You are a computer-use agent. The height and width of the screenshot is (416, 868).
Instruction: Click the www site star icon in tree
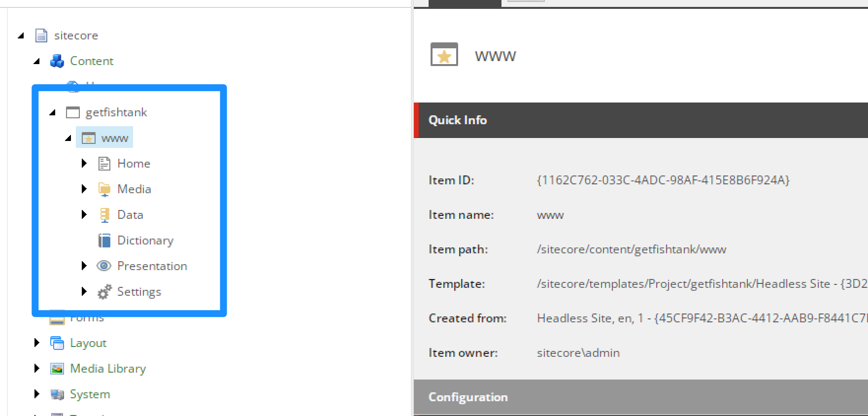pos(89,138)
